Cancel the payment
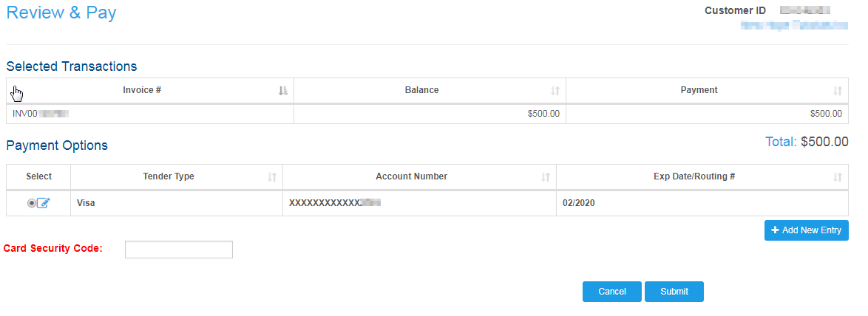 (x=612, y=292)
